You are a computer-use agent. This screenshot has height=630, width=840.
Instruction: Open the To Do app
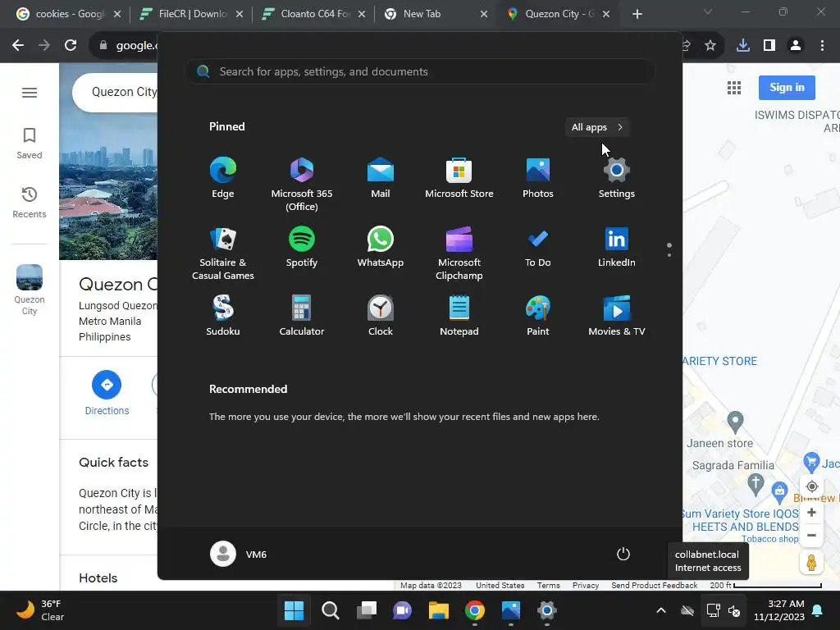538,247
